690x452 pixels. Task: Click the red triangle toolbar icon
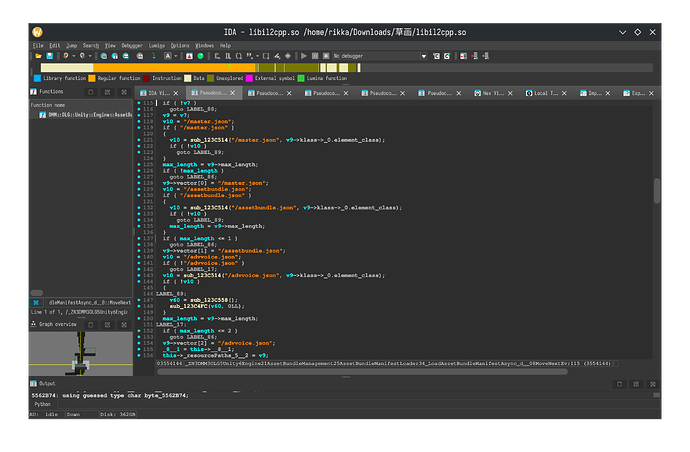pos(189,56)
